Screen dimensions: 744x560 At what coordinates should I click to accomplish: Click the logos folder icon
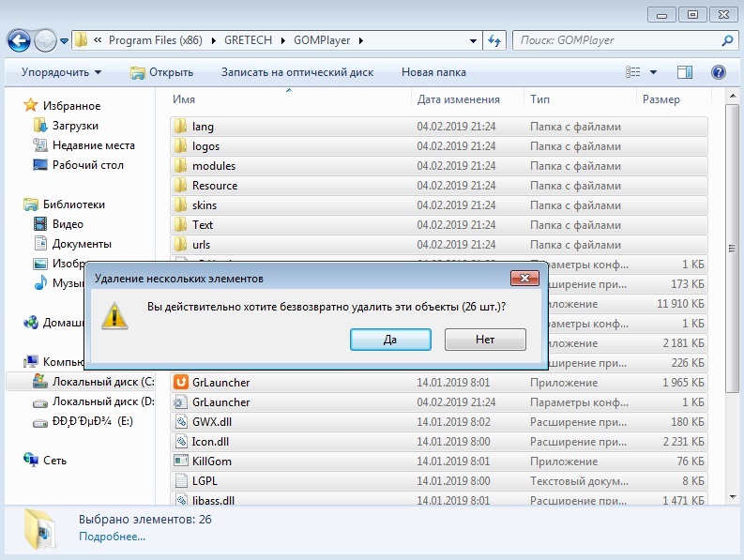pos(180,145)
